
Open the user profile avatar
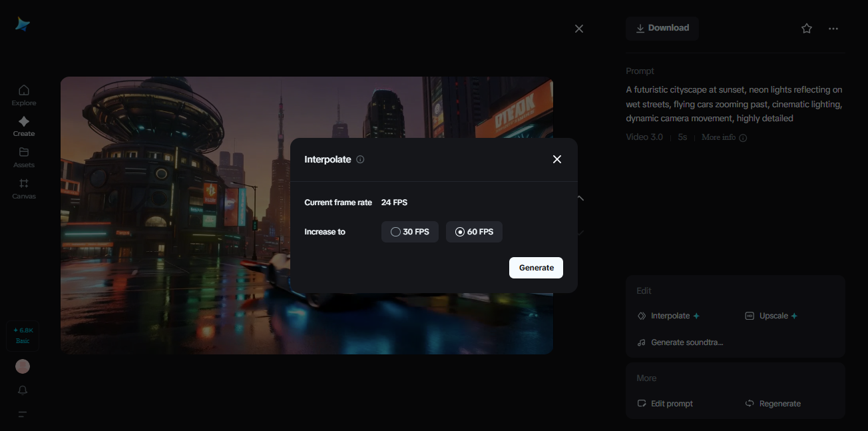click(23, 366)
